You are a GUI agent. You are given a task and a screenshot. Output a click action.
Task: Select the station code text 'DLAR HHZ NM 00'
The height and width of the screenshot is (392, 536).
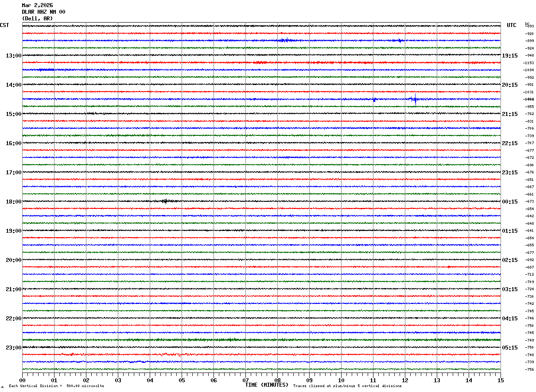pos(43,12)
